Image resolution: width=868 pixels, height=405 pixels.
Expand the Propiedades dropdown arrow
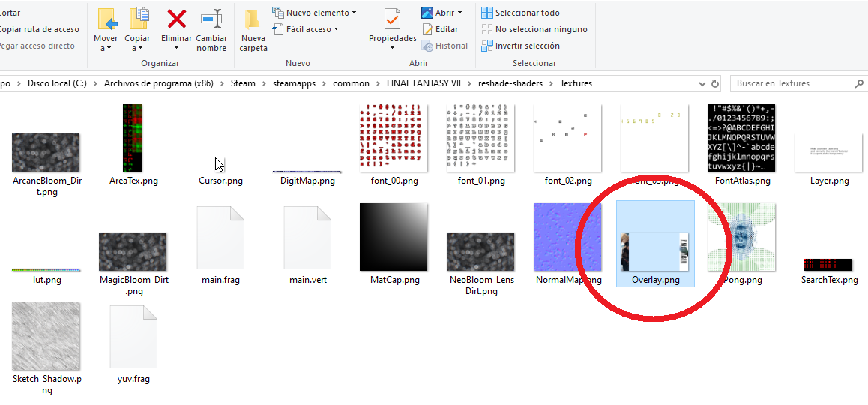393,48
